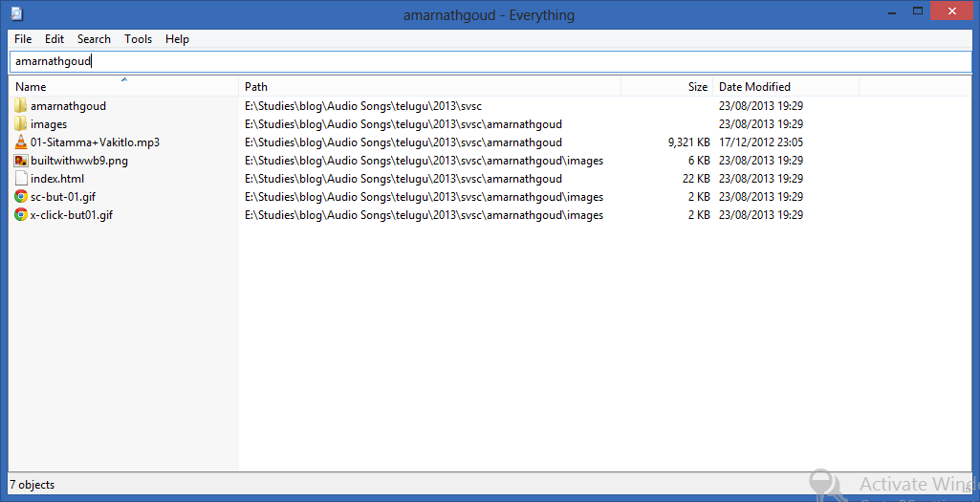The image size is (980, 502).
Task: Click the modified date of sc-but-01.gif
Action: (761, 196)
